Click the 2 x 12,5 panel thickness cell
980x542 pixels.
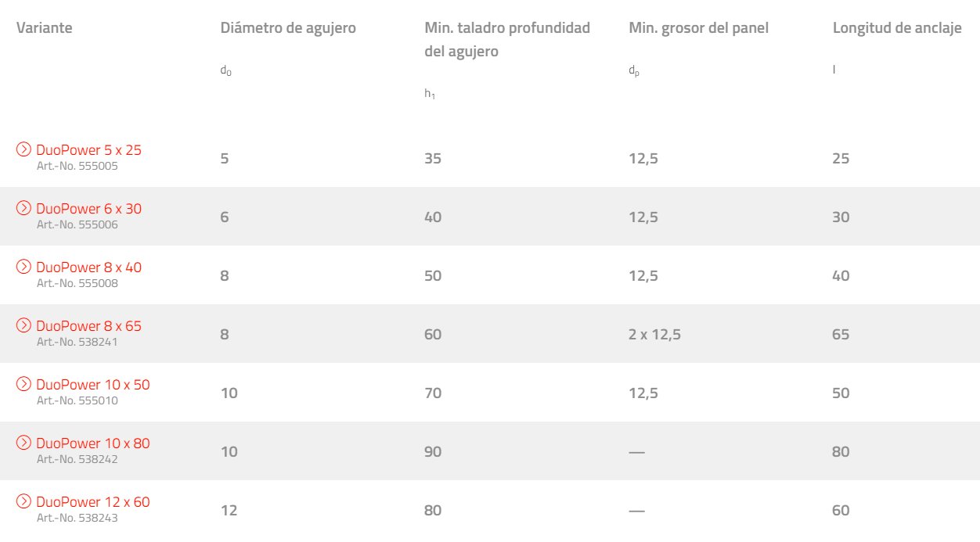pos(654,335)
